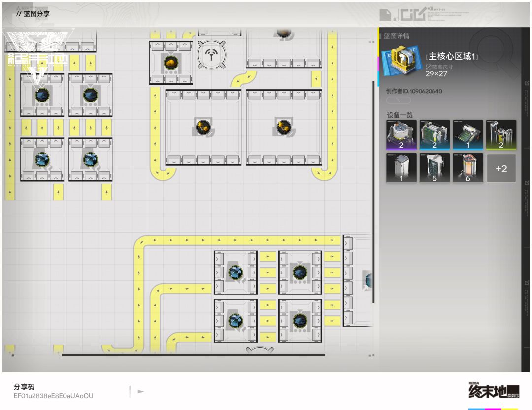532x410 pixels.
Task: Click the creator ID 1090620640 text
Action: coord(414,91)
